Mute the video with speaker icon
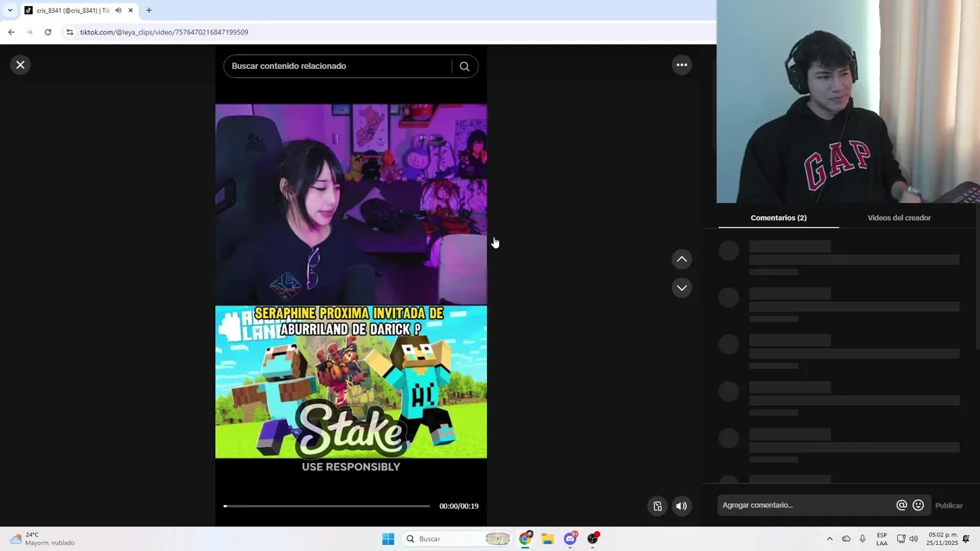 tap(681, 506)
